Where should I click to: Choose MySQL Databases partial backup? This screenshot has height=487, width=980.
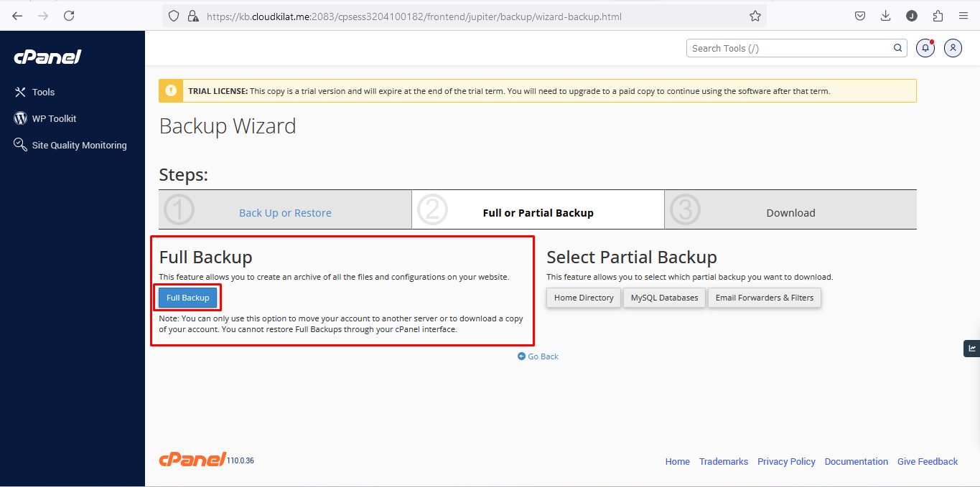coord(664,298)
